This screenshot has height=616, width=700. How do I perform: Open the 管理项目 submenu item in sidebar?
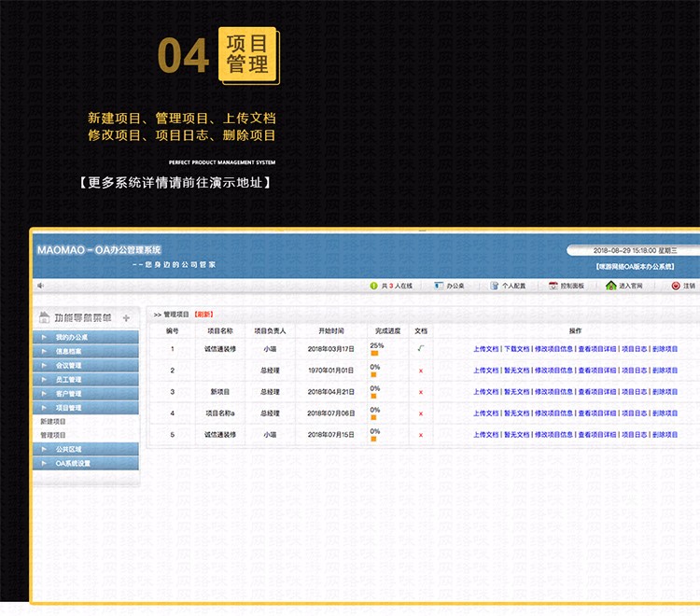52,435
